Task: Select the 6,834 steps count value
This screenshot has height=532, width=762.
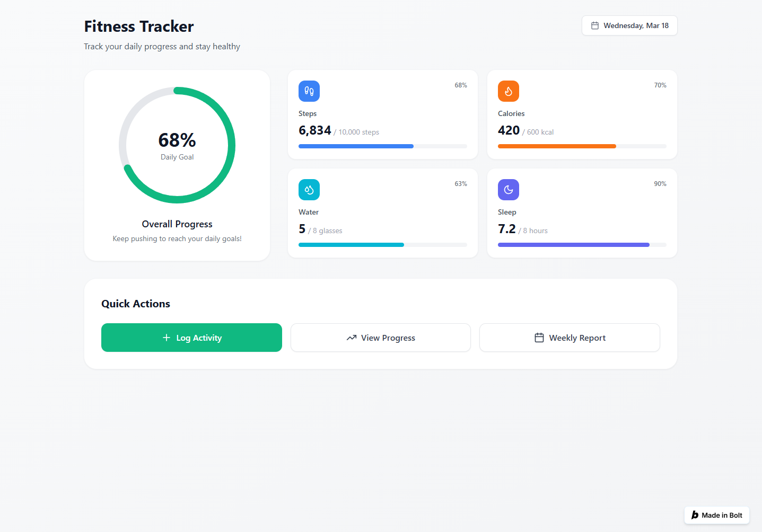Action: point(315,130)
